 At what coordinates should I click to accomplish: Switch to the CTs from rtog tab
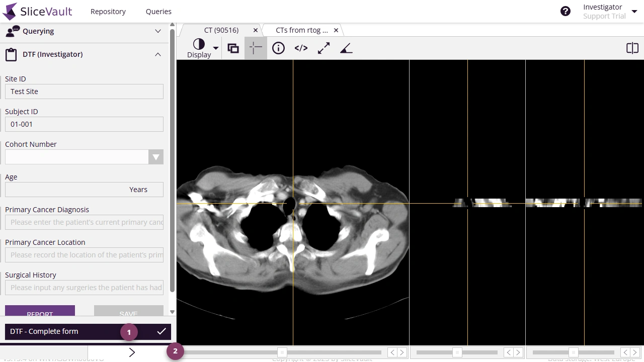pos(301,30)
